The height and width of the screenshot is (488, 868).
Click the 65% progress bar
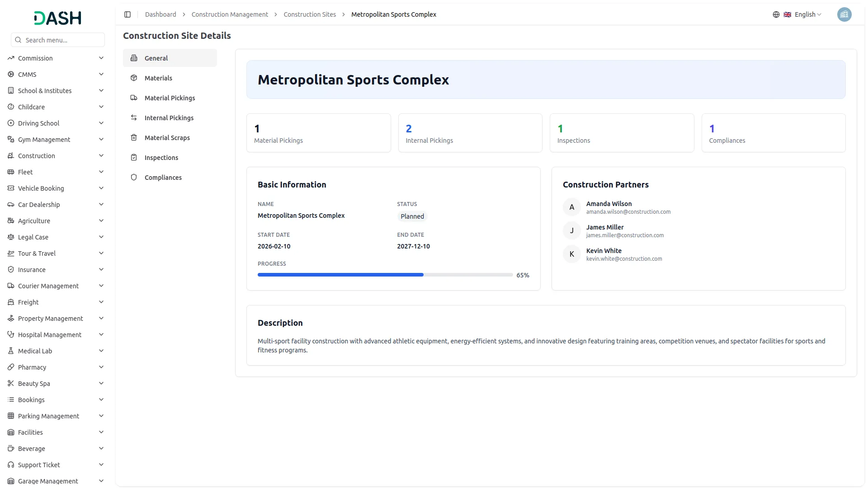coord(385,275)
